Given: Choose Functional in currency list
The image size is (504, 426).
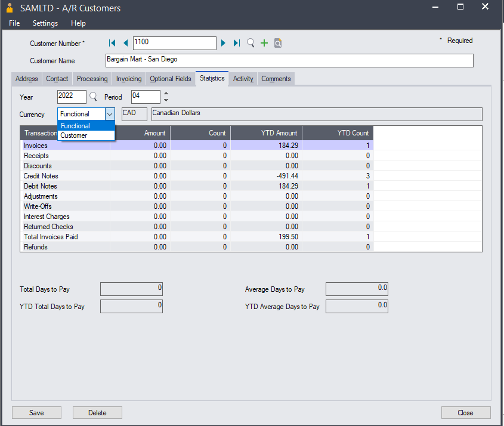Looking at the screenshot, I should tap(75, 126).
